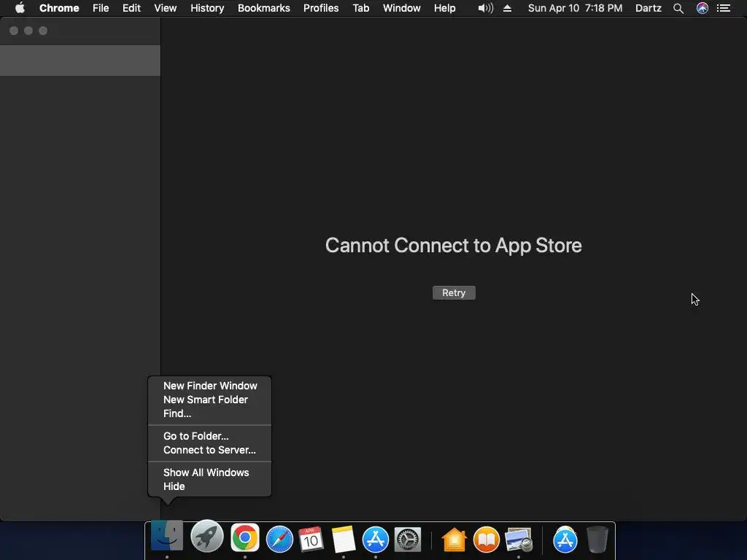The width and height of the screenshot is (747, 560).
Task: Open the Profiles menu
Action: click(x=321, y=8)
